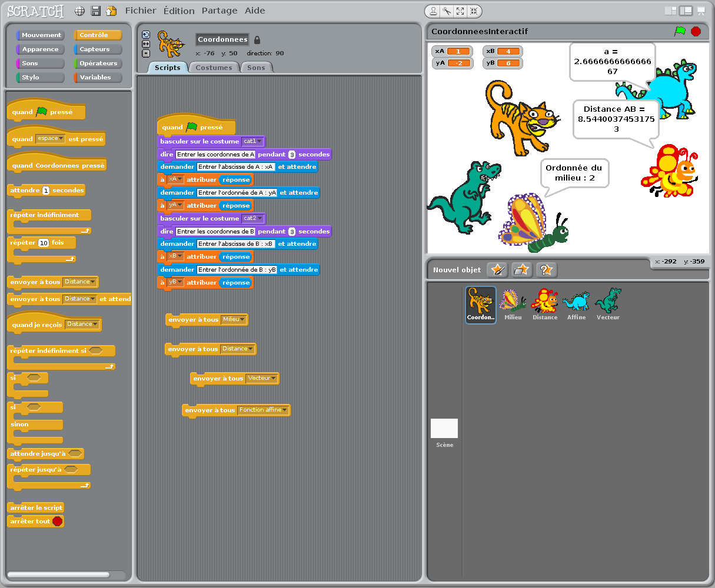715x588 pixels.
Task: Set rotation style to can rotate
Action: click(146, 35)
